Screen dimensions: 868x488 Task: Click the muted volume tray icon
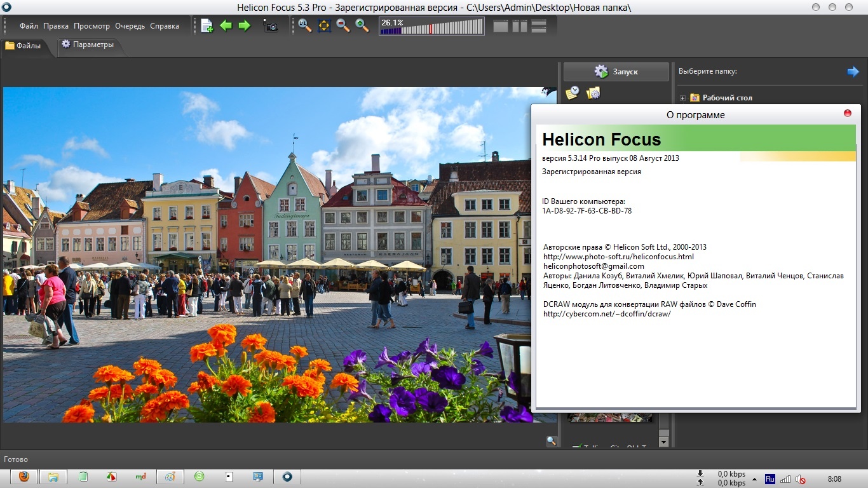click(x=801, y=479)
